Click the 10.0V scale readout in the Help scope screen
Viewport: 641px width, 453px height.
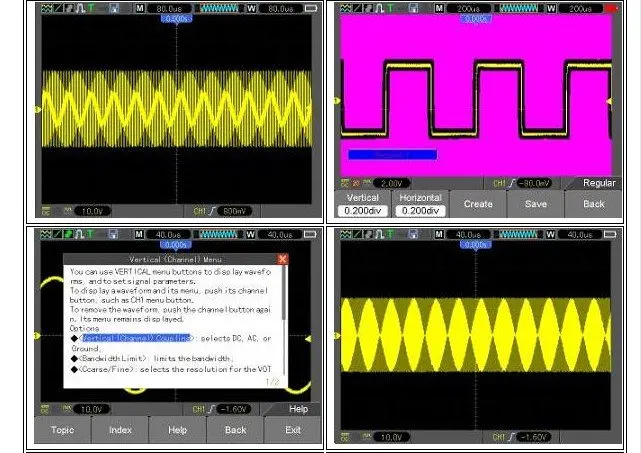[x=92, y=409]
